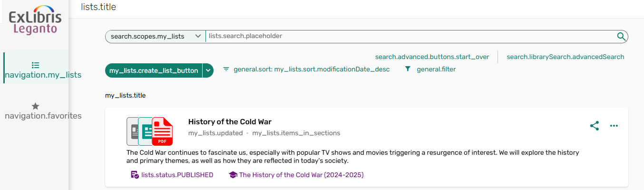Click the Cold War list description paragraph
The height and width of the screenshot is (190, 644).
(x=352, y=157)
